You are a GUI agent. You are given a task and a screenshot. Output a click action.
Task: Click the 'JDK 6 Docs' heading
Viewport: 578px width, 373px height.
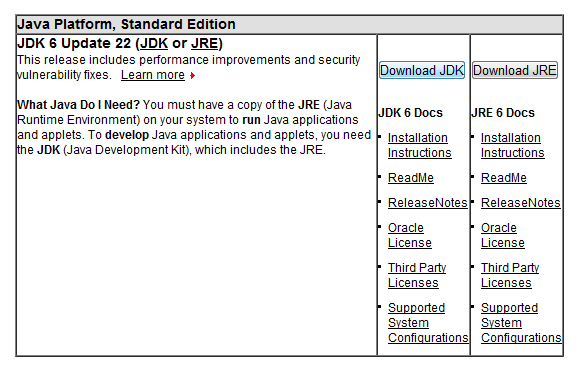[x=410, y=112]
